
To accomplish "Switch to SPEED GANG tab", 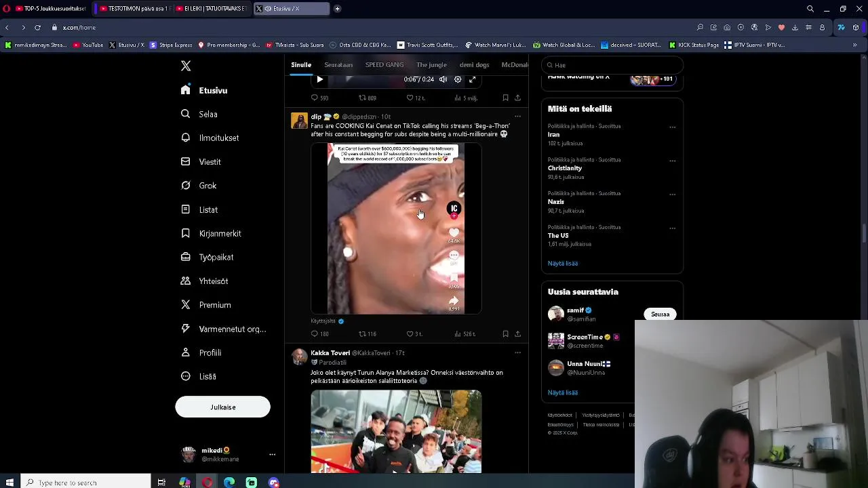I will pos(384,64).
